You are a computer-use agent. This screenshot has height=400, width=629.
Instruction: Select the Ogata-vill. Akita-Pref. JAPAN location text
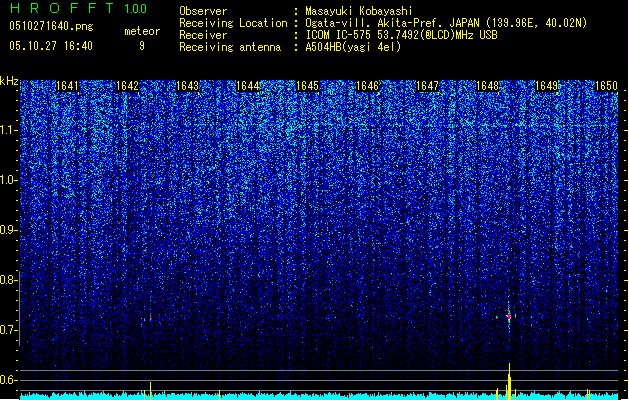446,23
